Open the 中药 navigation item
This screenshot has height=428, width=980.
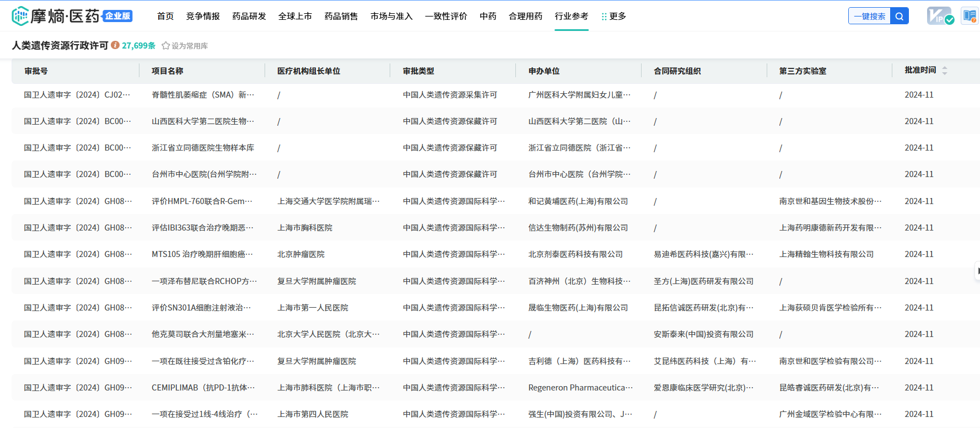pyautogui.click(x=488, y=17)
